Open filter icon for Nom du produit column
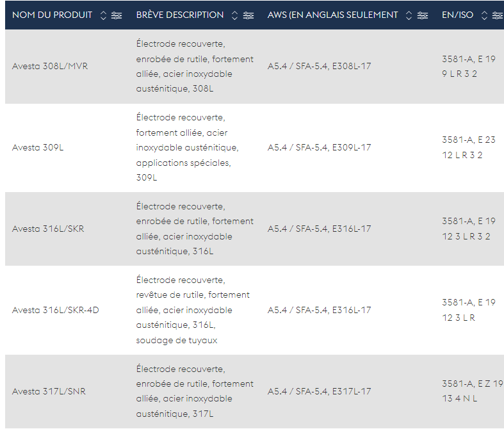Screen dimensions: 504x429 pos(117,15)
